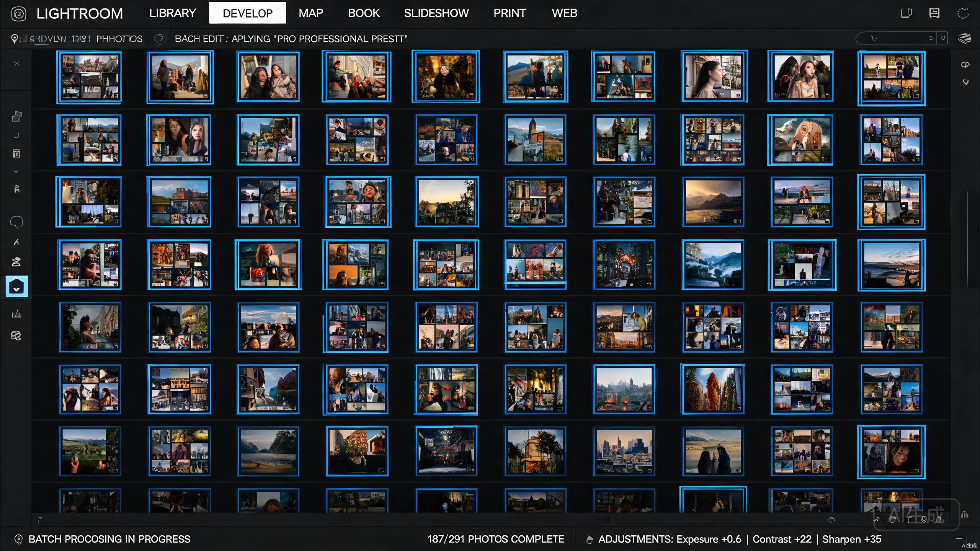Click the location pin icon beside grid view label
The height and width of the screenshot is (551, 980).
15,39
